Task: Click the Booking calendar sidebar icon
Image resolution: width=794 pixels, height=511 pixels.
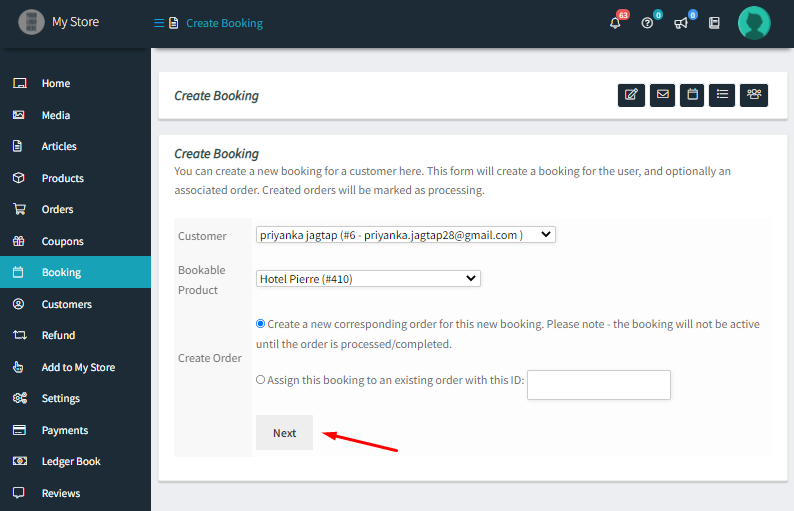Action: click(x=18, y=272)
